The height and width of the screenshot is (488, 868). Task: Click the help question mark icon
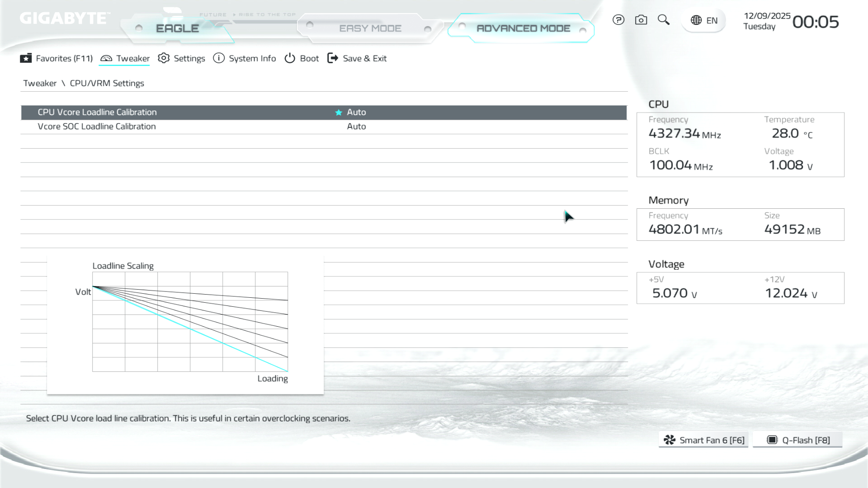coord(618,20)
